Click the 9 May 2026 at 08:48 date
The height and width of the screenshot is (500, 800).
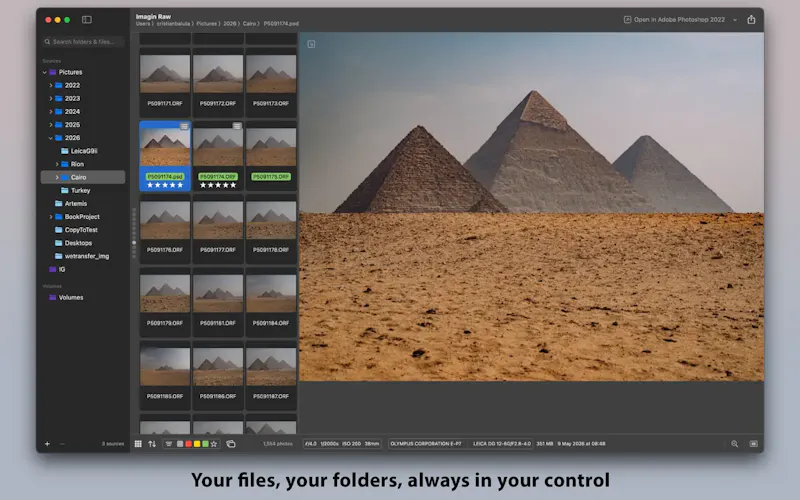581,444
